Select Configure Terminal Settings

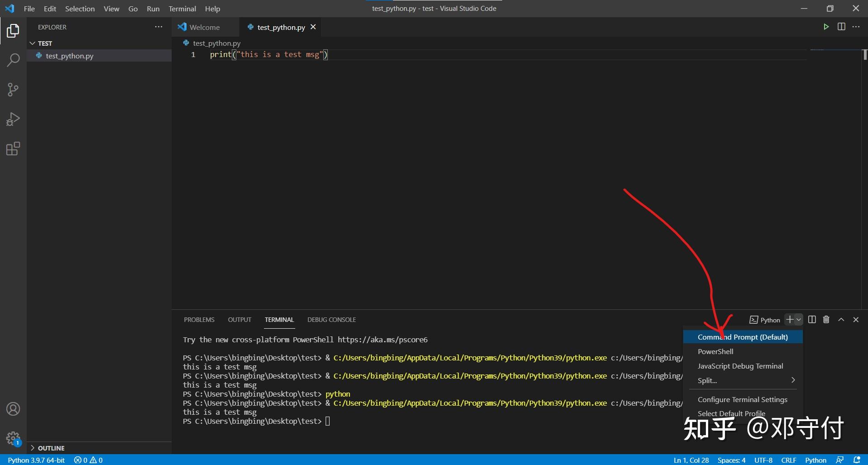743,399
